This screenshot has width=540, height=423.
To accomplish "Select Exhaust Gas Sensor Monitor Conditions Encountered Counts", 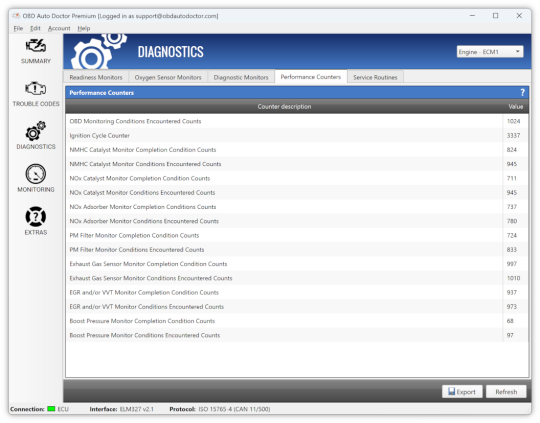I will point(297,278).
